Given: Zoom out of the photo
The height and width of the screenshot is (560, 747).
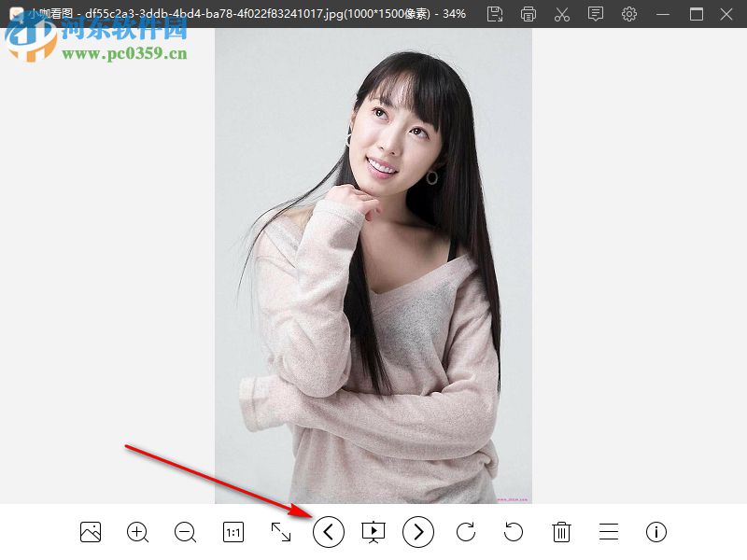Looking at the screenshot, I should tap(185, 532).
